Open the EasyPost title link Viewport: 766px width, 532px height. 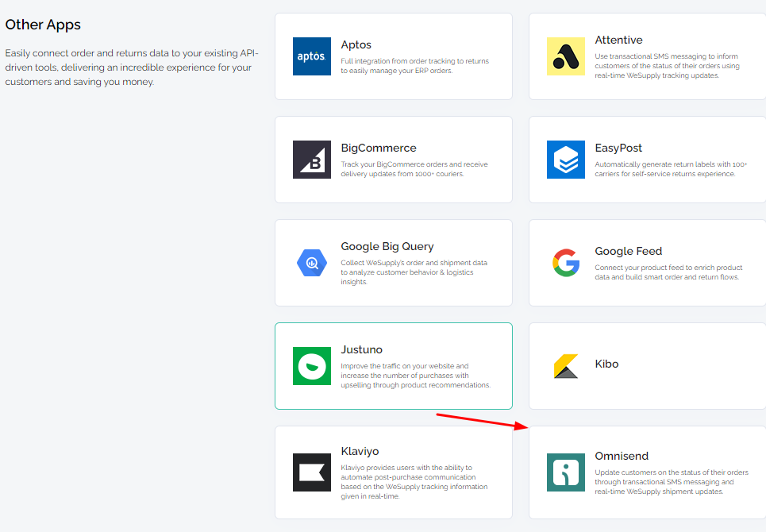tap(618, 148)
